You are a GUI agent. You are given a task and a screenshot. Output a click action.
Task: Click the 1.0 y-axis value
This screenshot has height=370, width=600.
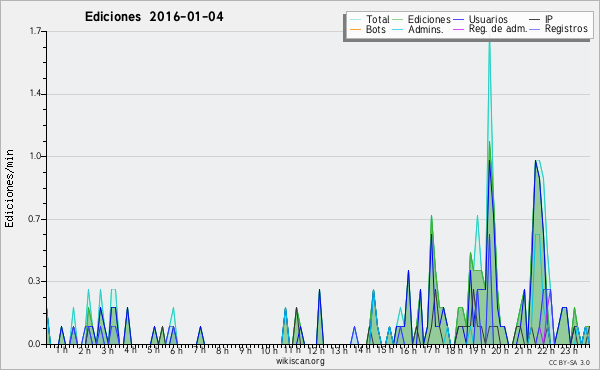[x=35, y=156]
